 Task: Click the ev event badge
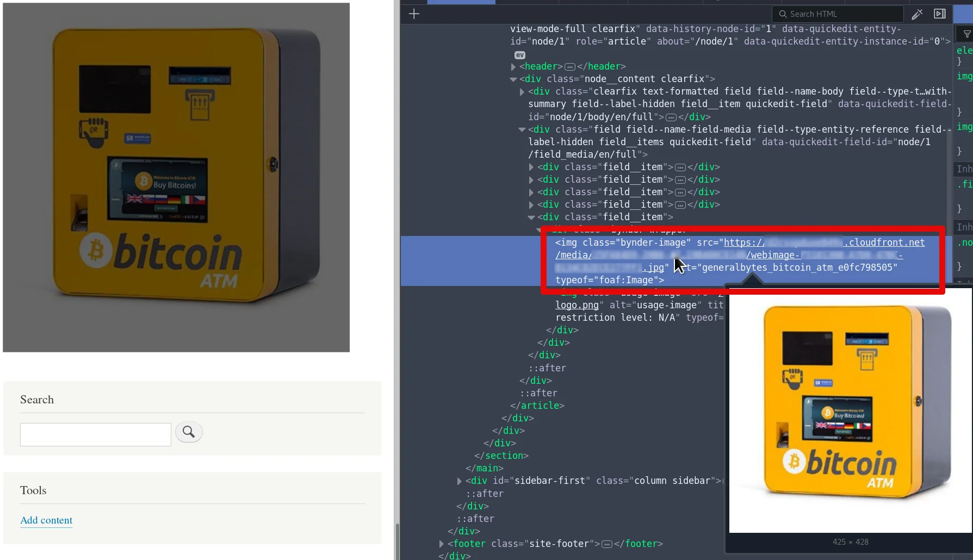click(x=520, y=55)
